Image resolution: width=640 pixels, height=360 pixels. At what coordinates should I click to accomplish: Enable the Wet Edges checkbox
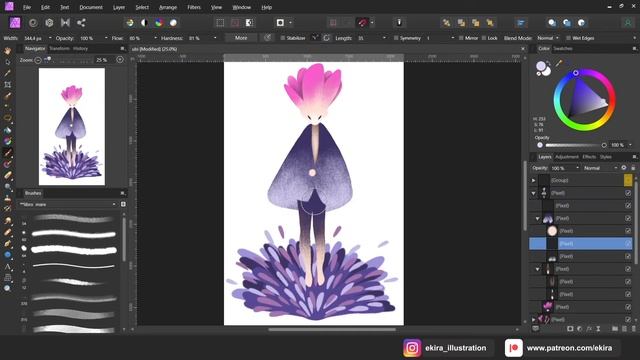coord(568,38)
